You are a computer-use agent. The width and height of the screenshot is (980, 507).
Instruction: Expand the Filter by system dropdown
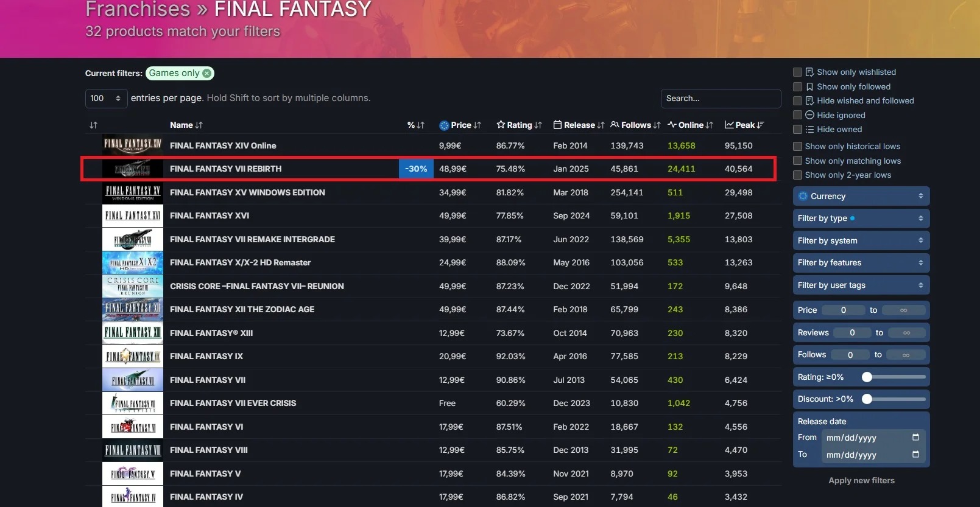861,240
